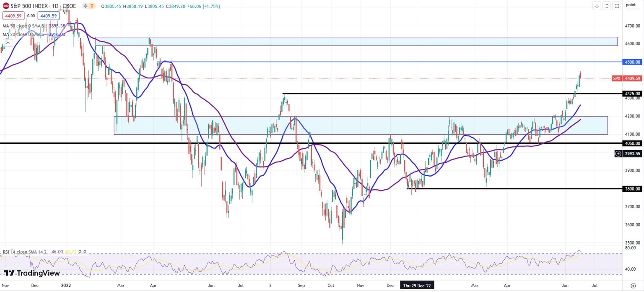Click the plus icon beside the 3993.55 price

617,154
